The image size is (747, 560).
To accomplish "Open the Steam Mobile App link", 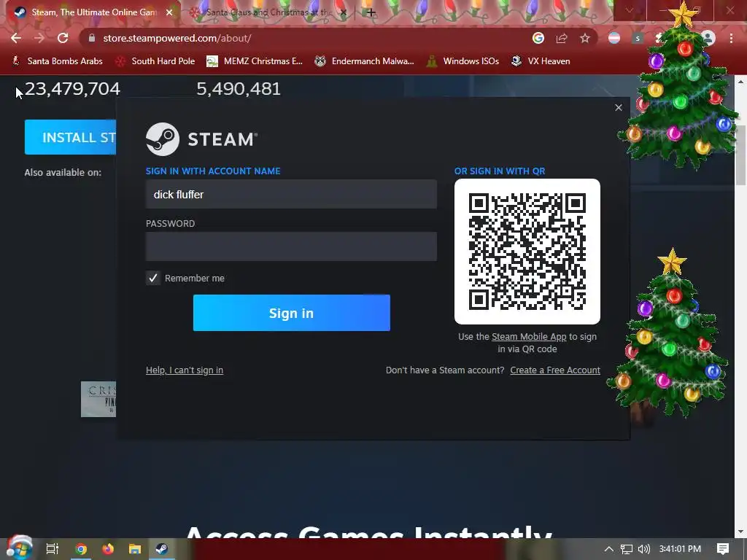I will (x=529, y=337).
